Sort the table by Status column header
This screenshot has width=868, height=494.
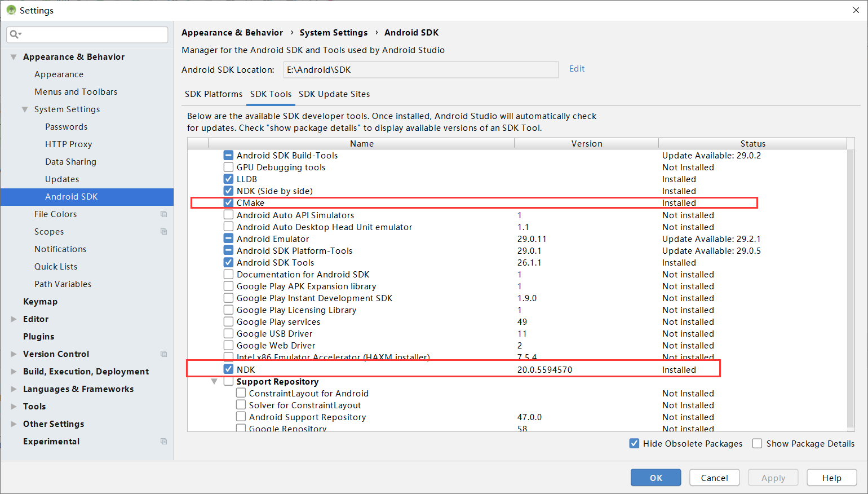752,144
